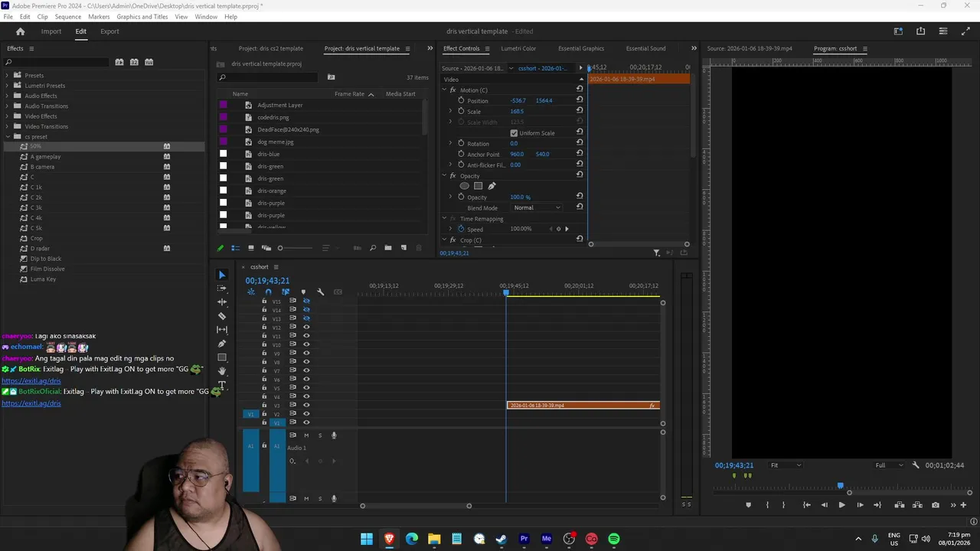Select the Pen tool
The height and width of the screenshot is (551, 980).
[x=222, y=344]
